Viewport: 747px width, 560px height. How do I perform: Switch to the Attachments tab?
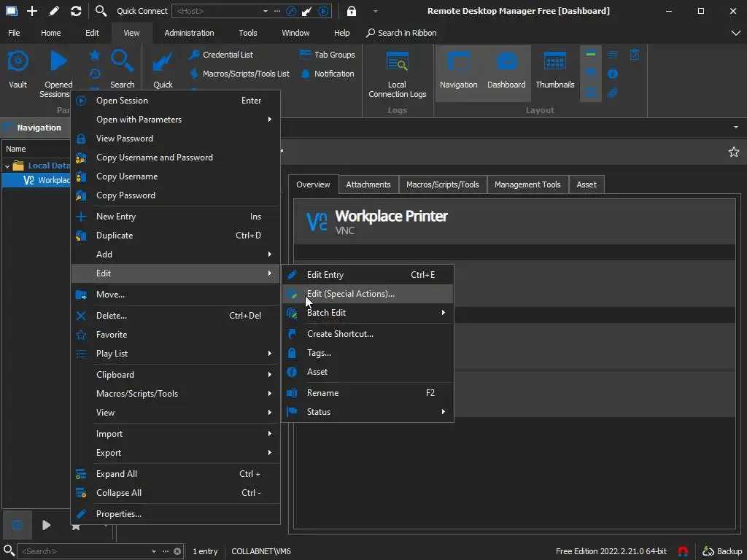coord(368,184)
